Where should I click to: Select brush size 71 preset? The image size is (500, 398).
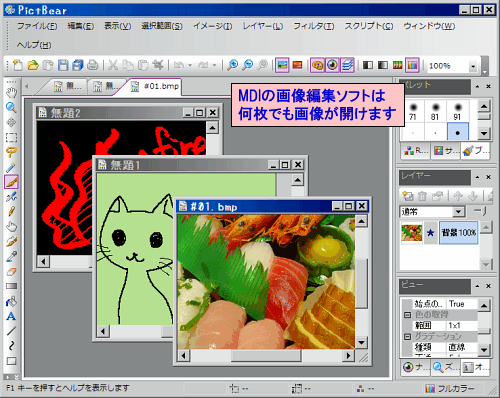(x=413, y=112)
